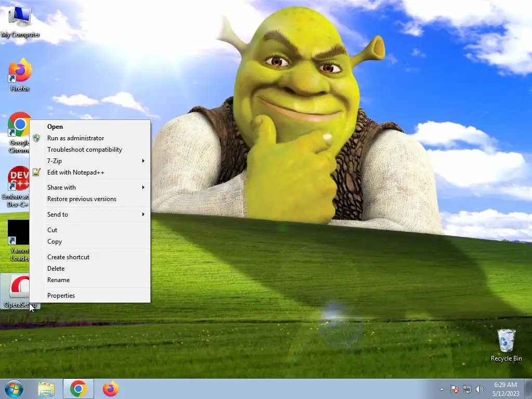Click the Show Desktop strip in the taskbar corner

[x=528, y=389]
